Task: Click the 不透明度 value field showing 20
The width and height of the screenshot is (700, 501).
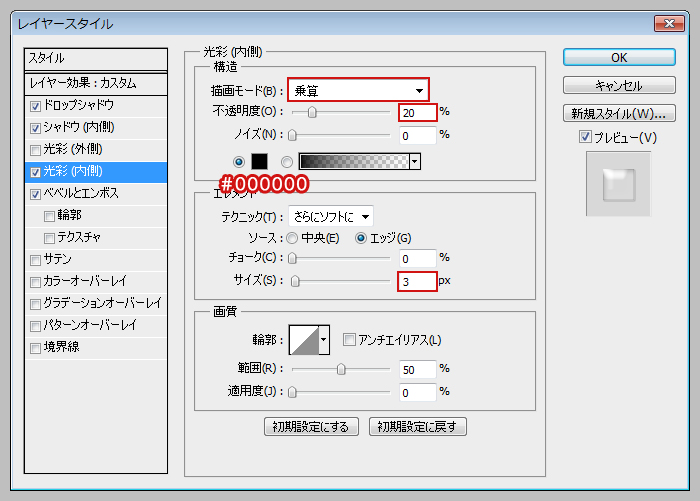Action: pyautogui.click(x=417, y=113)
